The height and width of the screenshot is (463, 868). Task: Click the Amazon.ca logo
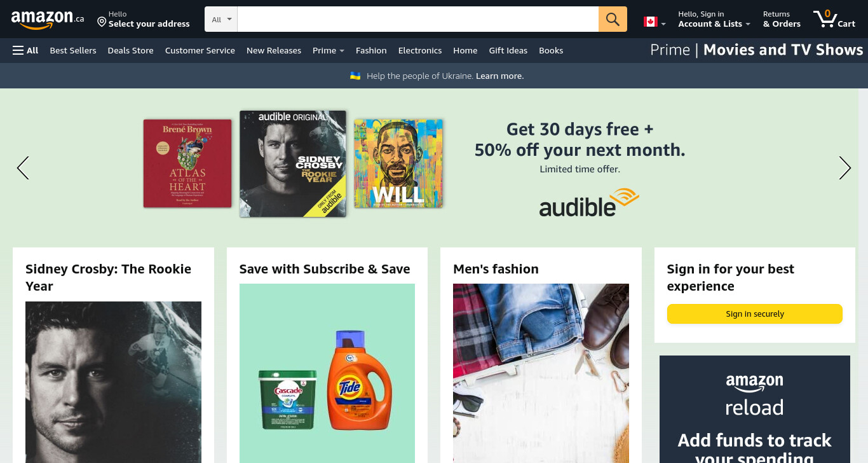point(48,20)
